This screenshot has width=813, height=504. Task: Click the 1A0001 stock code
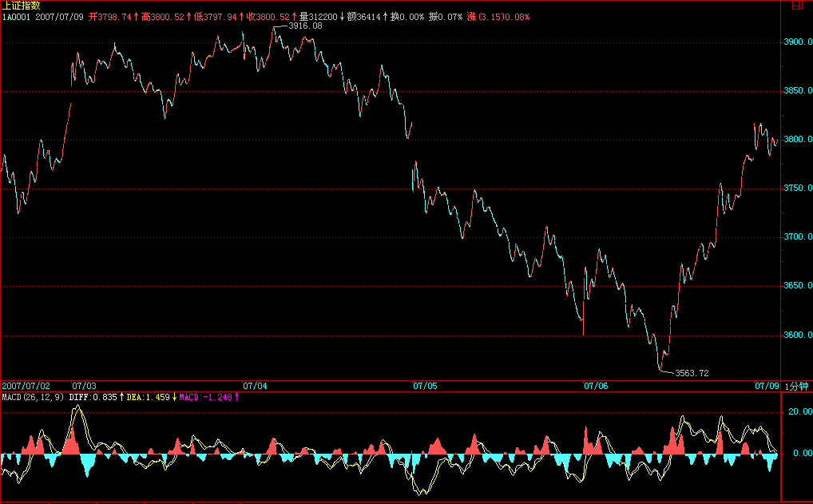(x=17, y=16)
